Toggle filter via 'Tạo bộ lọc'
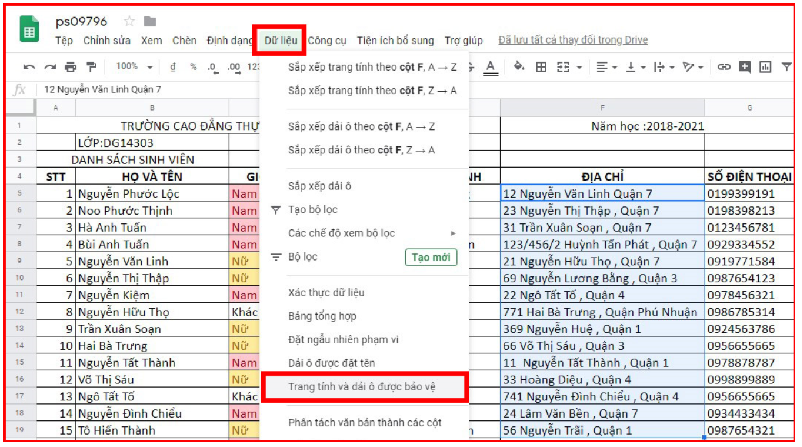802x447 pixels. 310,210
